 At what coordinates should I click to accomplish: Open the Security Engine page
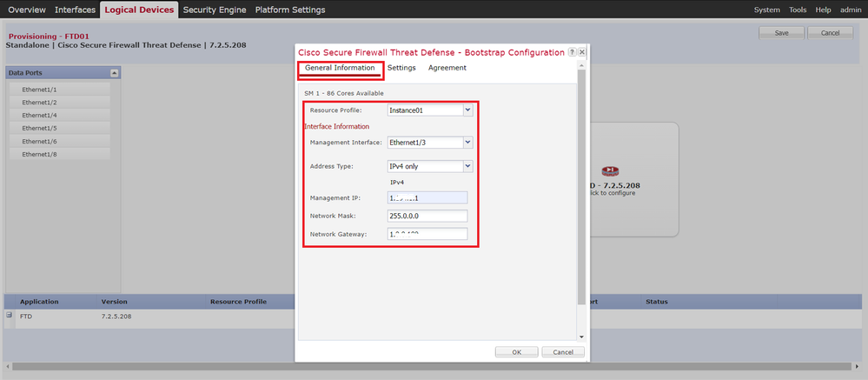tap(215, 10)
